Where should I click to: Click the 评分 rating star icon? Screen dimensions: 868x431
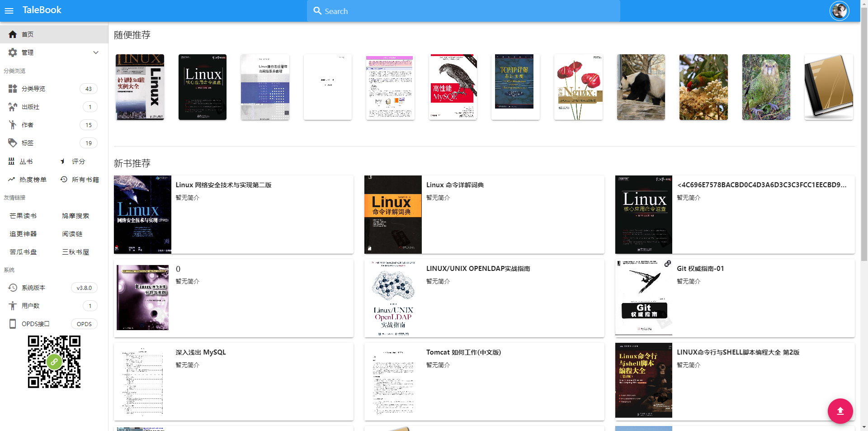[63, 161]
